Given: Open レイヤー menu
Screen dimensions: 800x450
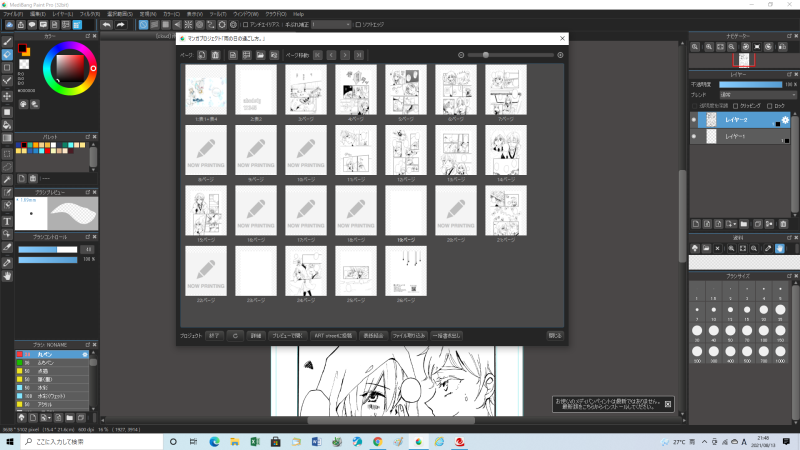Looking at the screenshot, I should [63, 14].
